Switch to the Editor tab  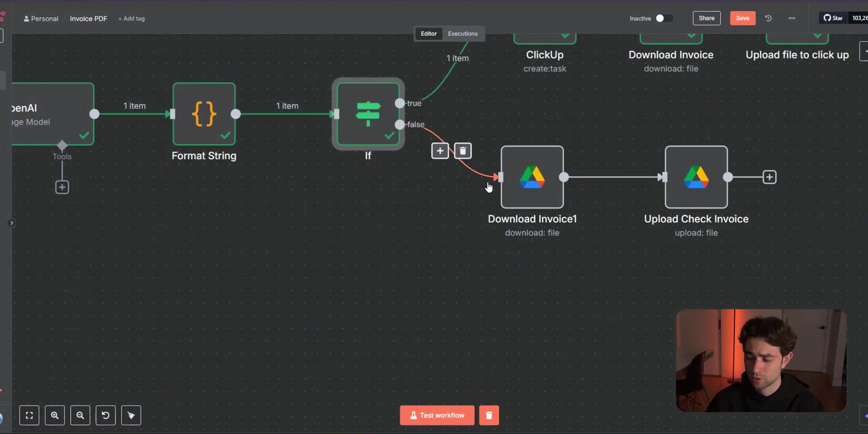click(x=429, y=33)
